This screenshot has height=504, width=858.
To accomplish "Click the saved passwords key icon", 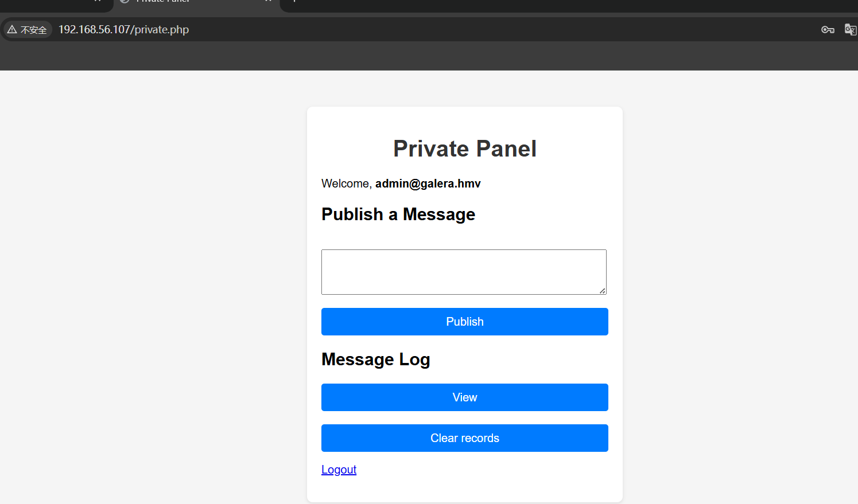I will [827, 30].
